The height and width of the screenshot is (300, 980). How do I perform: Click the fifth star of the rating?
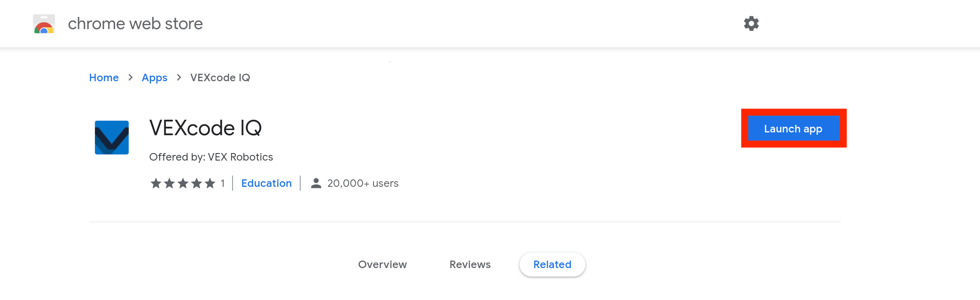point(211,184)
